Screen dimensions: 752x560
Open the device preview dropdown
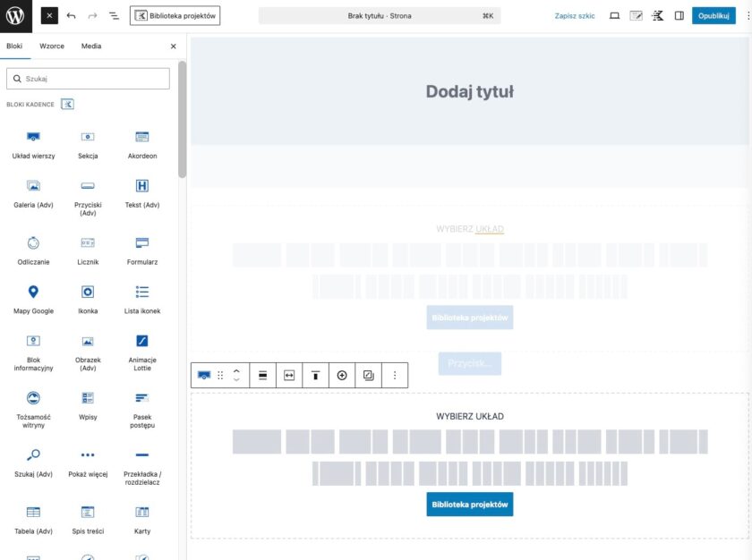click(614, 16)
